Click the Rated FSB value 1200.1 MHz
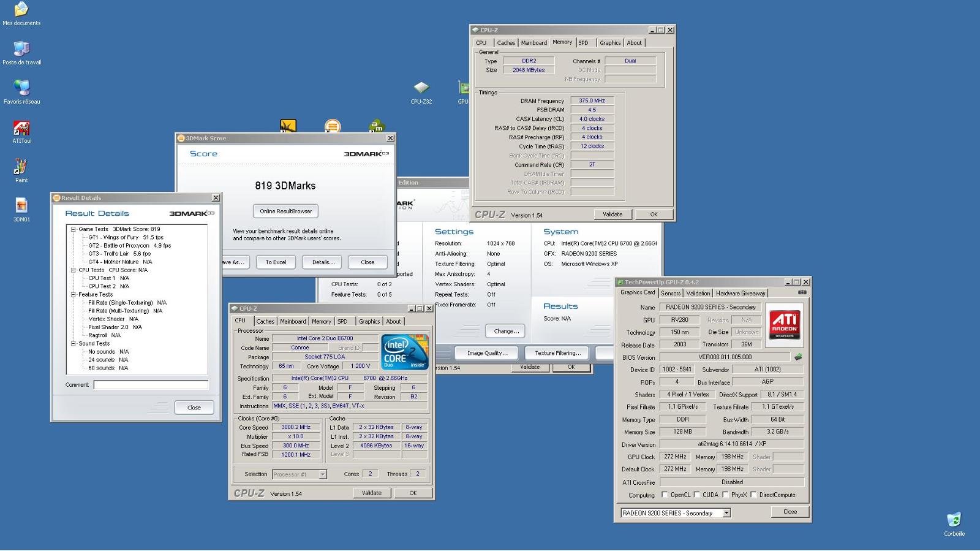980x551 pixels. point(296,455)
